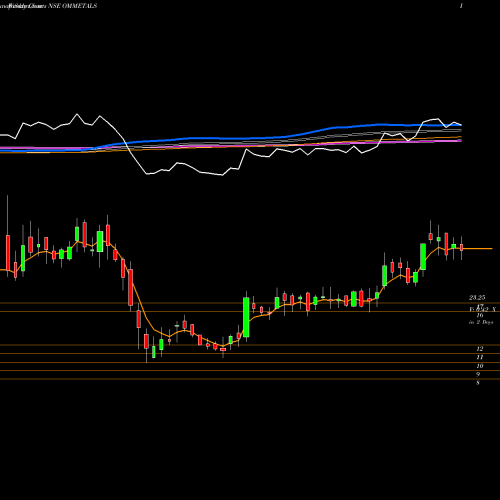Select the '23.25' price label

[477, 297]
